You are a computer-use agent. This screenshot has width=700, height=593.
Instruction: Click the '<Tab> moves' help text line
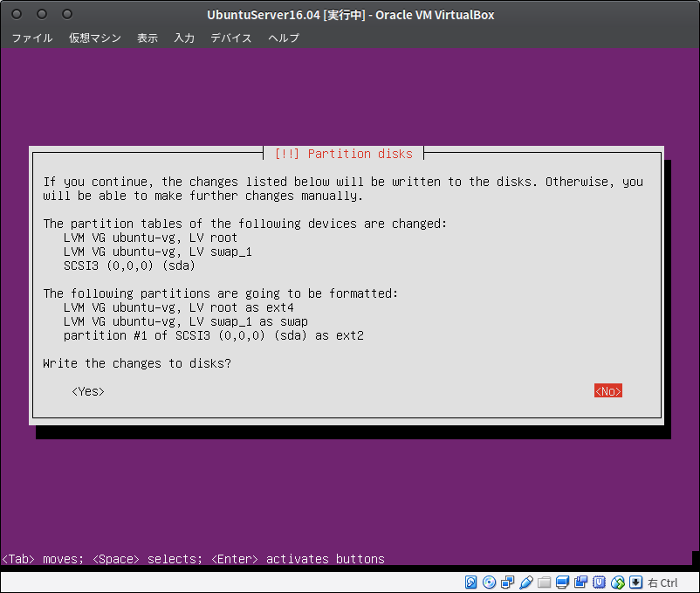click(193, 559)
